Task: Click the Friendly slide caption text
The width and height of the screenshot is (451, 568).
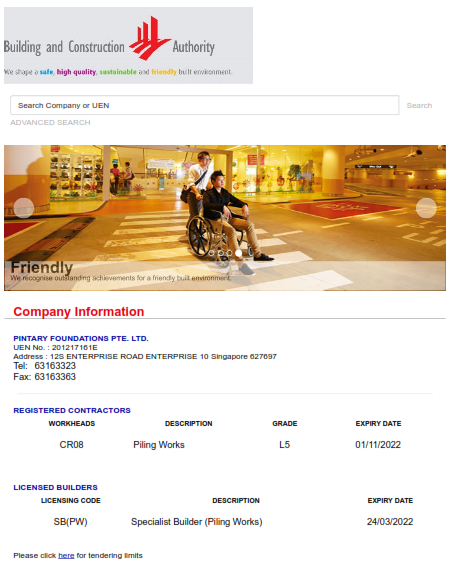Action: point(120,278)
